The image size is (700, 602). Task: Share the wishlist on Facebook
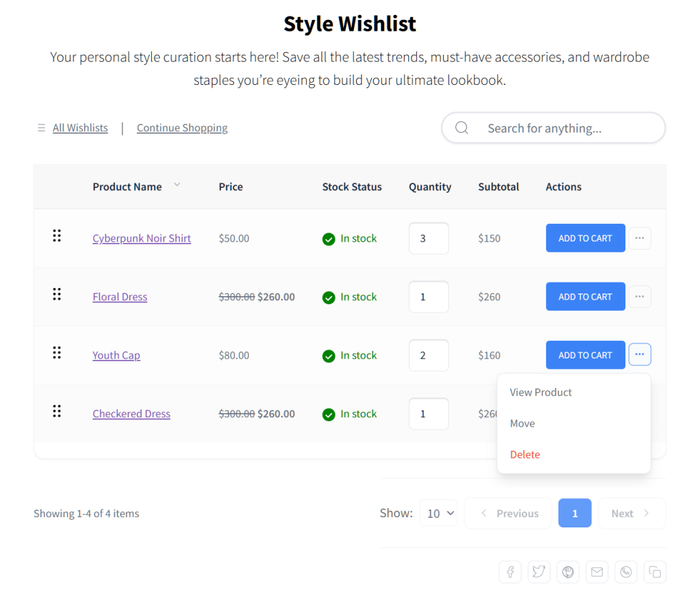click(x=510, y=572)
